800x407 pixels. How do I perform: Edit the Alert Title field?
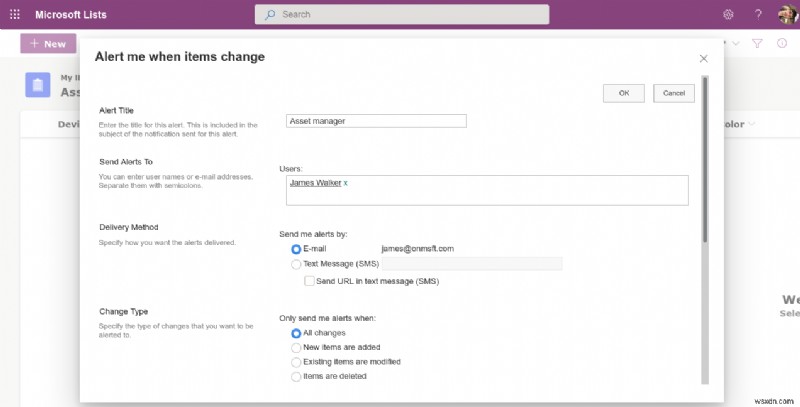(376, 121)
